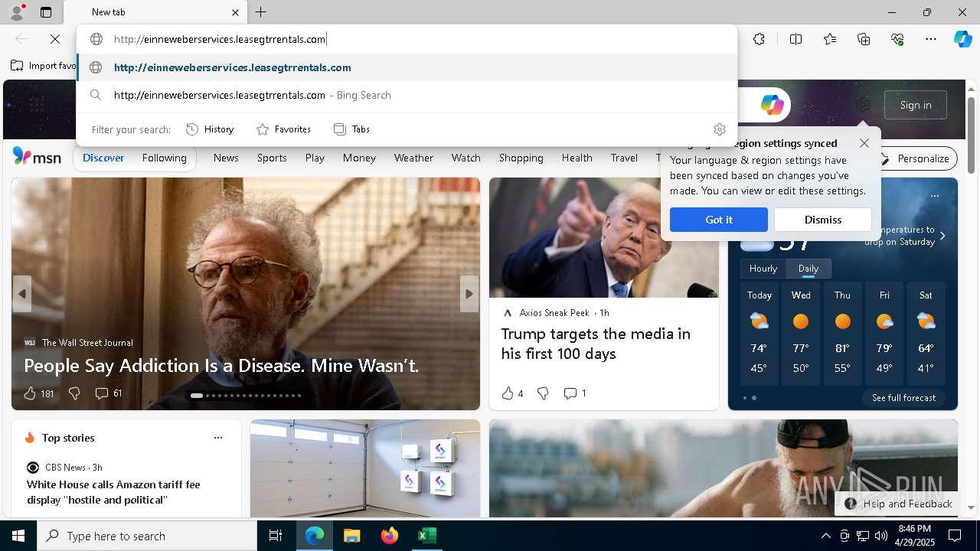This screenshot has width=980, height=551.
Task: Open the Shopping category
Action: [521, 158]
